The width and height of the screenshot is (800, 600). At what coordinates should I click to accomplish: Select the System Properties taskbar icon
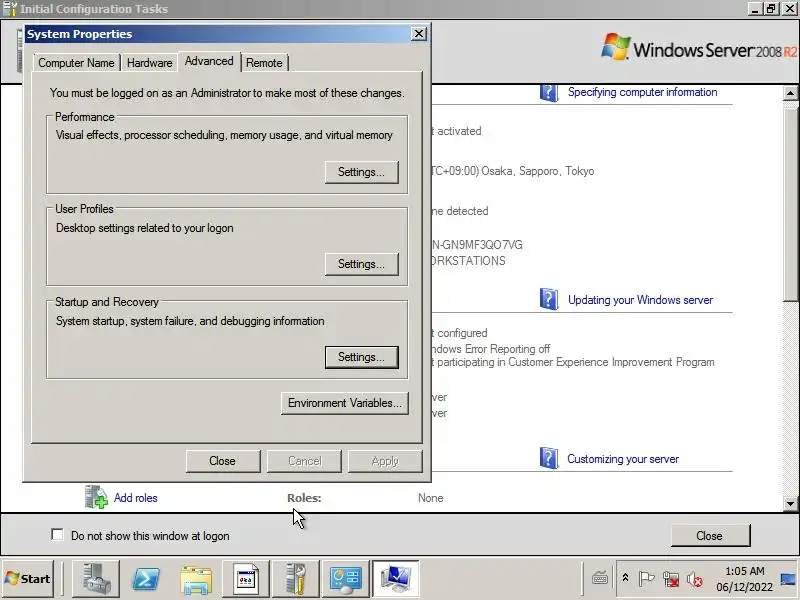point(396,579)
